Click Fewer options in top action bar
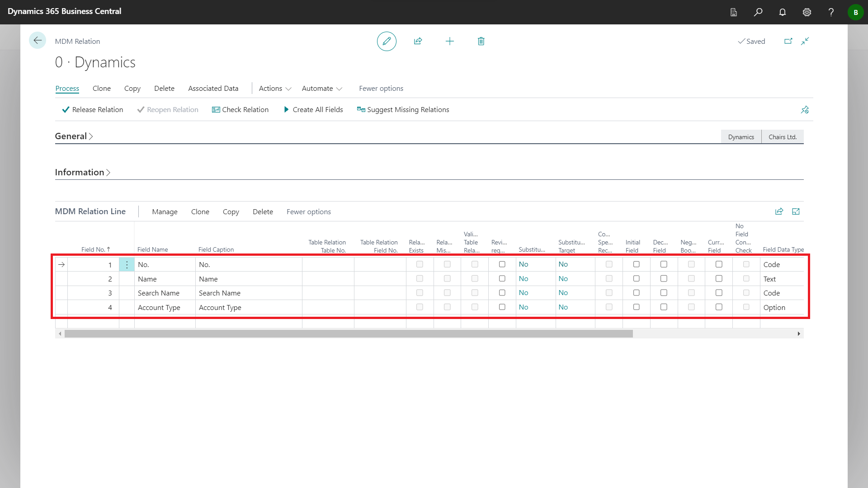 click(x=381, y=89)
